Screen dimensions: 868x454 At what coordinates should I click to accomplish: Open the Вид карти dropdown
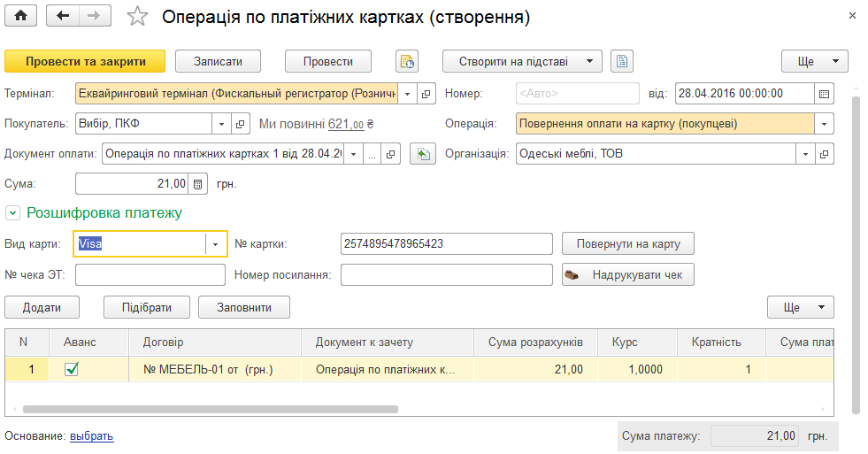215,244
